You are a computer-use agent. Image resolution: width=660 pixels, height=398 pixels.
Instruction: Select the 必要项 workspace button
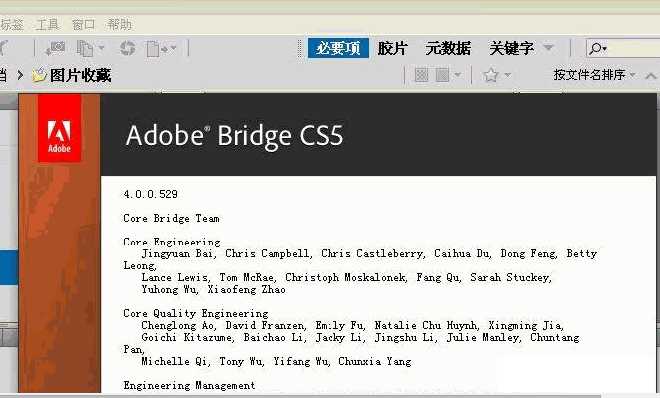pos(338,48)
